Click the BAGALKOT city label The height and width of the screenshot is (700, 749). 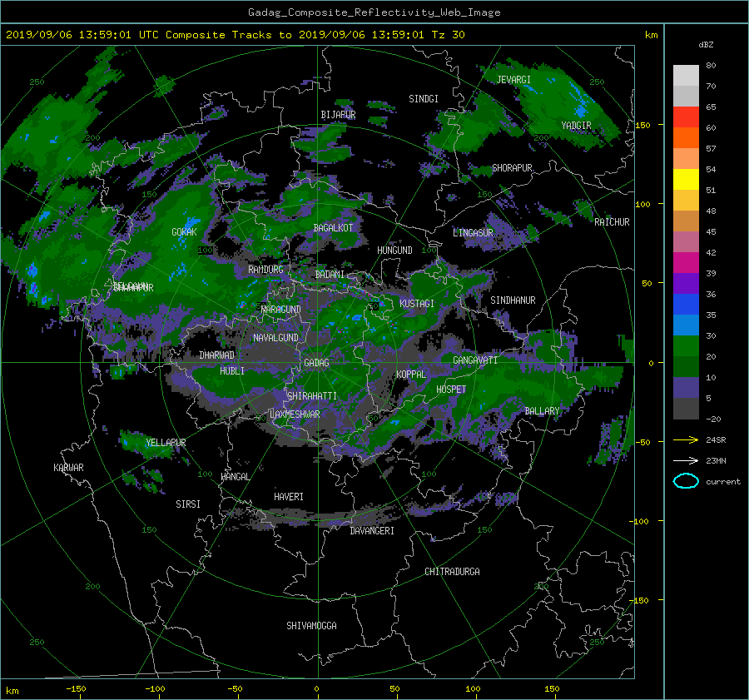(x=333, y=228)
